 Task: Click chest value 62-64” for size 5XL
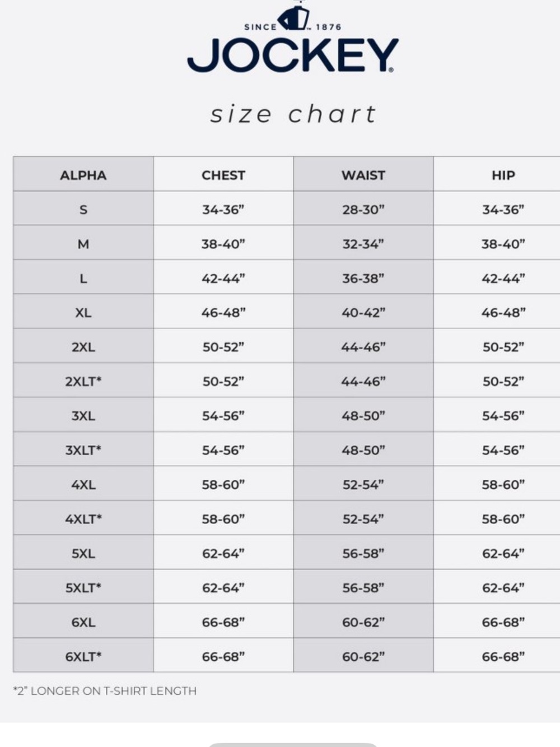(223, 553)
